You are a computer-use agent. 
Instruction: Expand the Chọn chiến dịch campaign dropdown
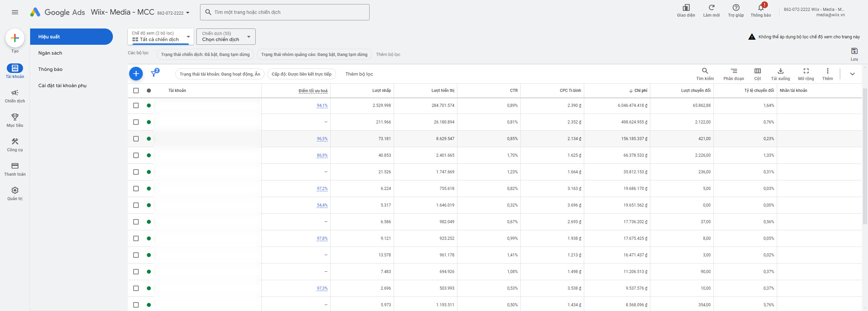pyautogui.click(x=226, y=37)
